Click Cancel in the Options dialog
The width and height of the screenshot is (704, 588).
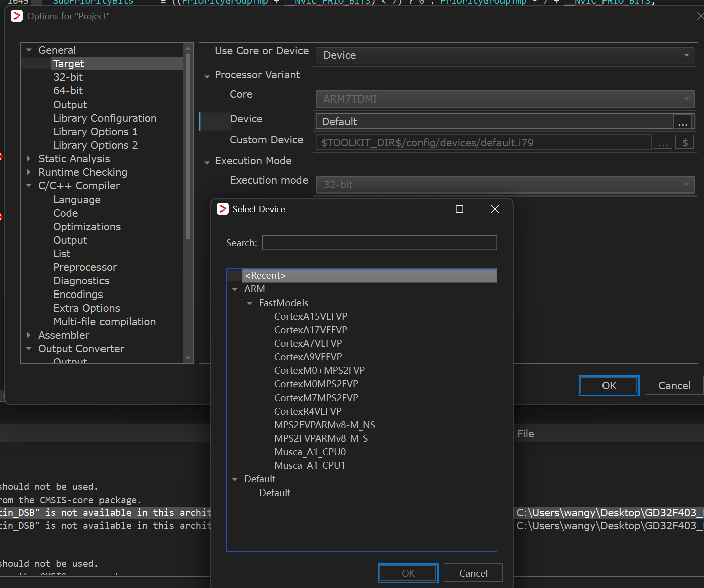click(674, 385)
